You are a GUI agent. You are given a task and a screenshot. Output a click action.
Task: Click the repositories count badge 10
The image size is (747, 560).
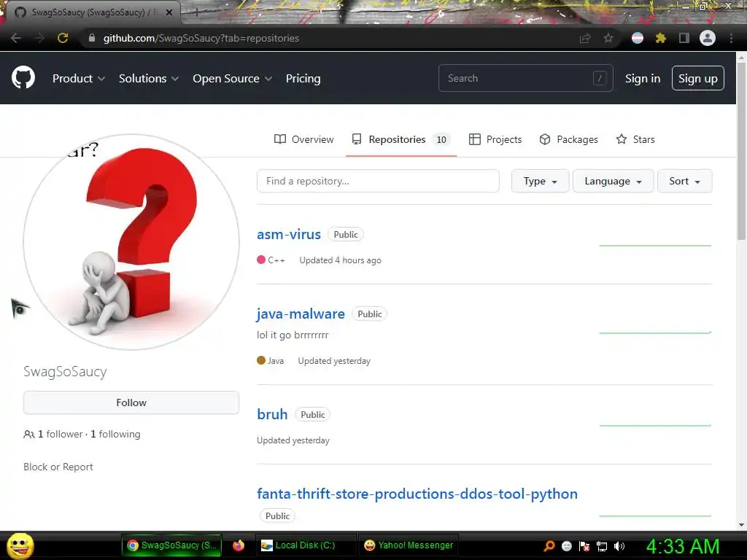pyautogui.click(x=441, y=139)
